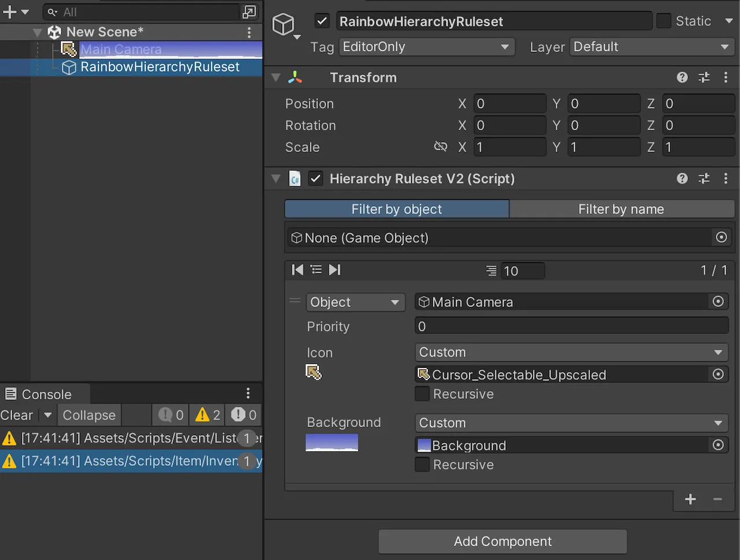Open Console panel kebab menu
The width and height of the screenshot is (740, 560).
[248, 394]
